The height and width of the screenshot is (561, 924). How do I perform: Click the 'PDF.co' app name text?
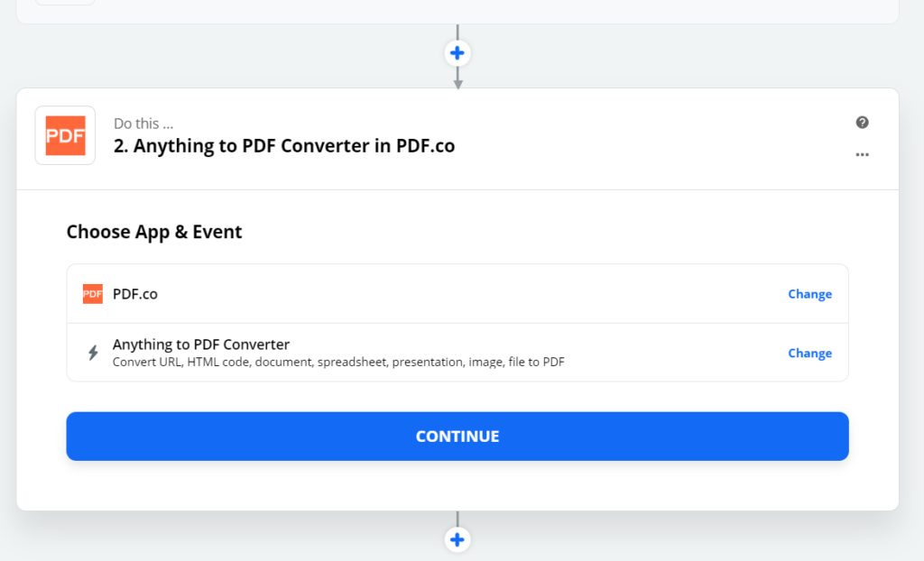coord(135,294)
